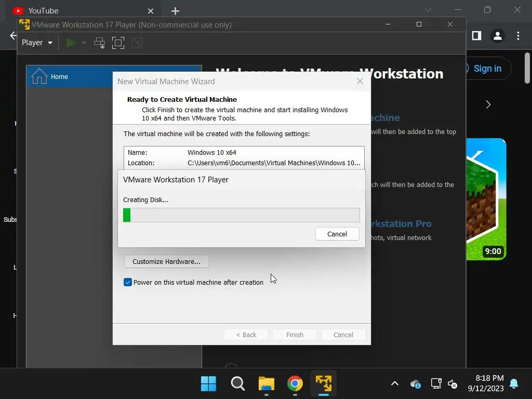532x399 pixels.
Task: Cancel the Creating Disk progress dialog
Action: (337, 234)
